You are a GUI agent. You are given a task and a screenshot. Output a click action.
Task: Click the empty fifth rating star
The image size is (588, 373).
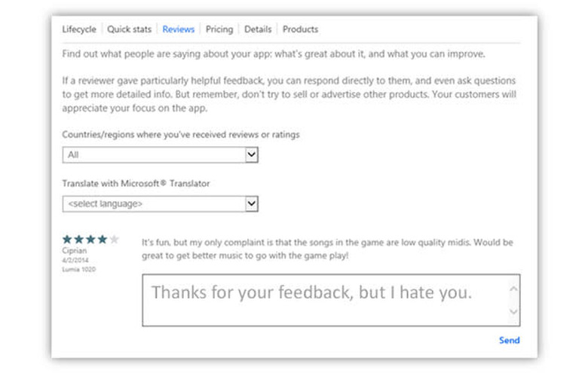click(x=114, y=239)
